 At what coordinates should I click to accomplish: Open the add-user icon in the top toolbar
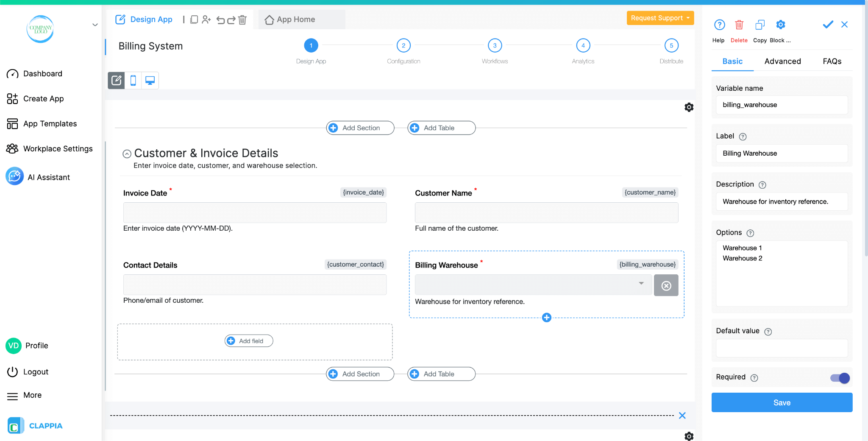(206, 20)
